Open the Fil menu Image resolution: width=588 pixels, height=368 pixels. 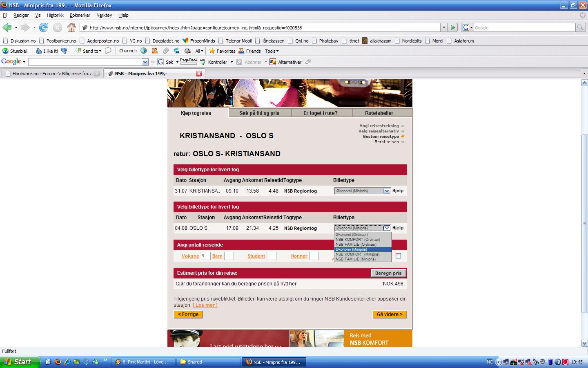(x=5, y=15)
